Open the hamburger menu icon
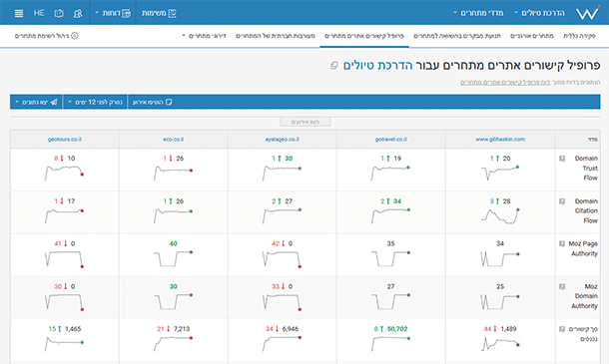609x364 pixels. coord(19,13)
